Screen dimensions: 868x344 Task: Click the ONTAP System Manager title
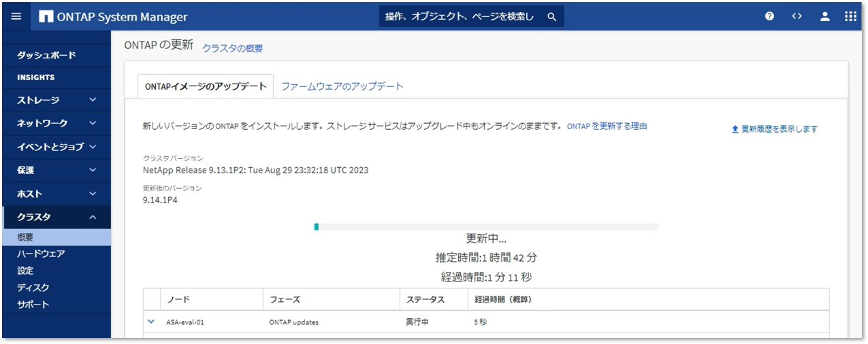coord(123,17)
